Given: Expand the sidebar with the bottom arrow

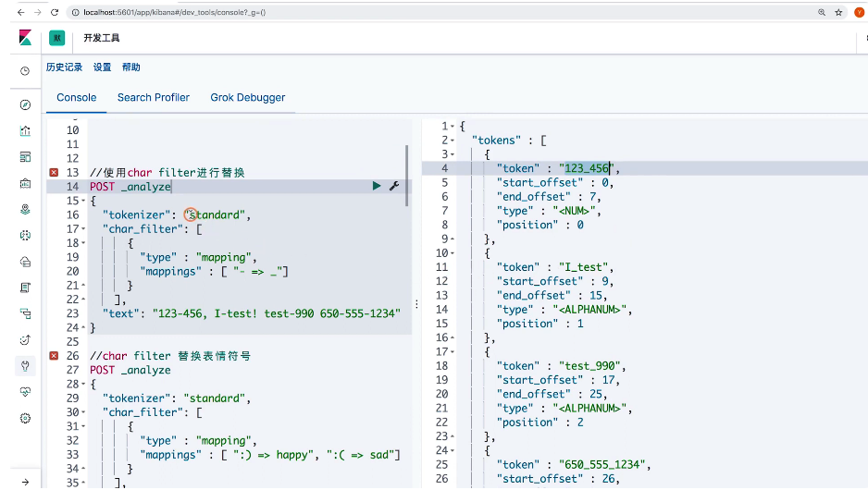Looking at the screenshot, I should (25, 481).
